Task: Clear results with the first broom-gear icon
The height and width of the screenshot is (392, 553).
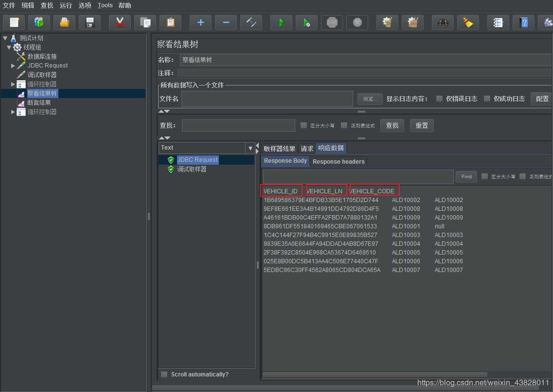Action: coord(387,22)
